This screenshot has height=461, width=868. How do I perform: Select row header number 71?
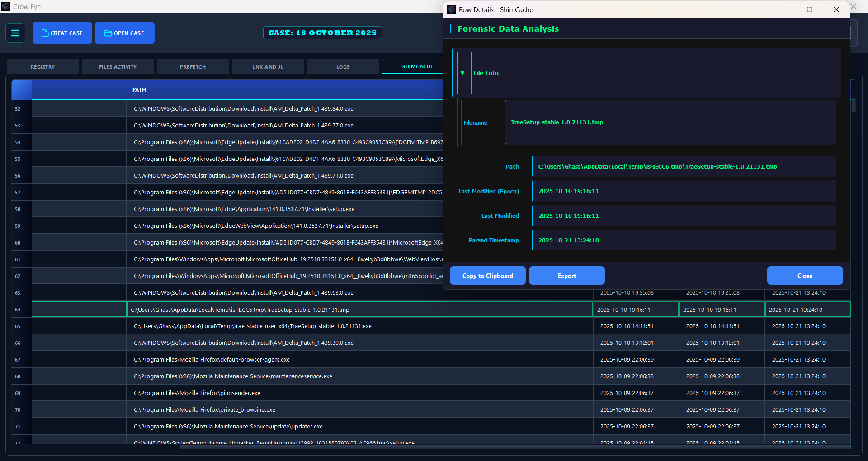22,427
